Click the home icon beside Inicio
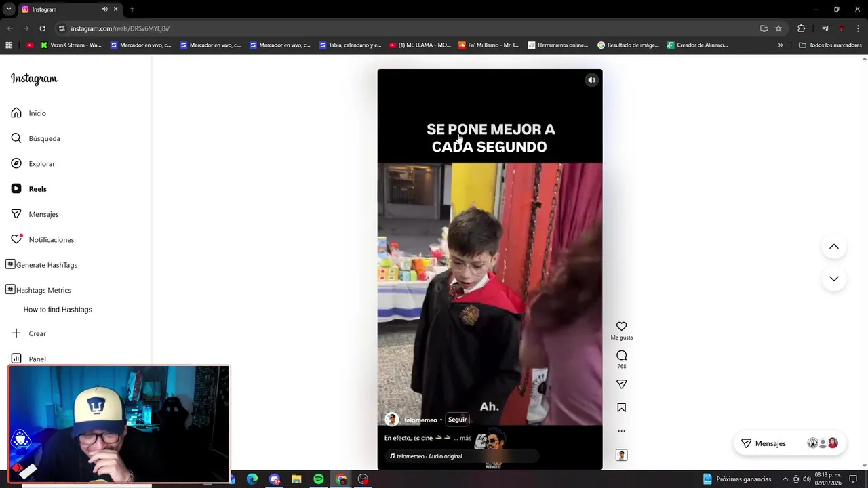868x488 pixels. click(16, 113)
